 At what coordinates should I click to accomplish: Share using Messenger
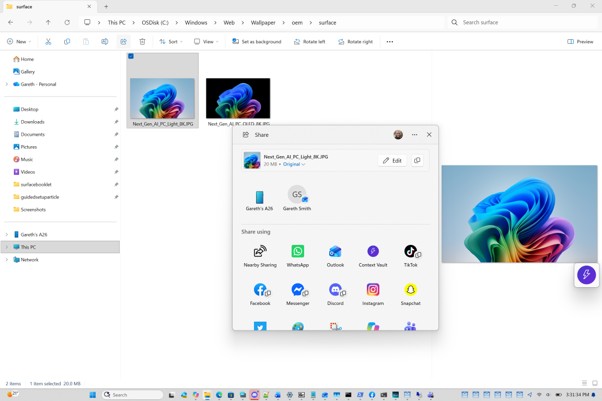tap(298, 294)
